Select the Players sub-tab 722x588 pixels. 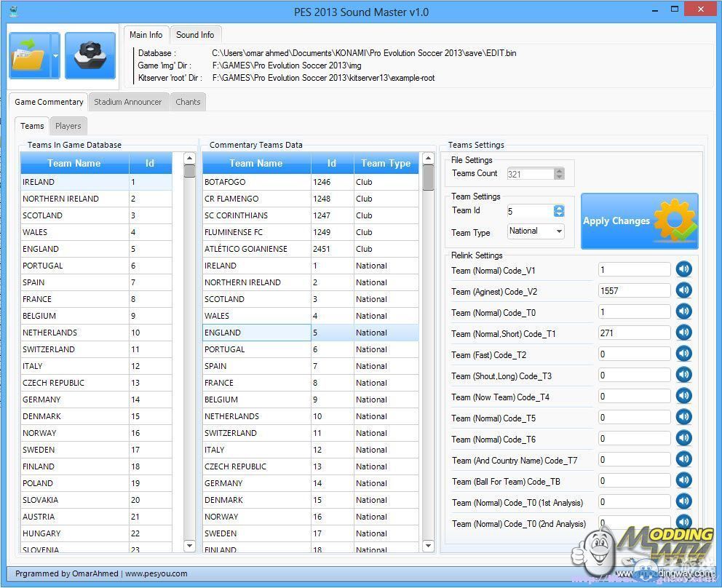(68, 126)
